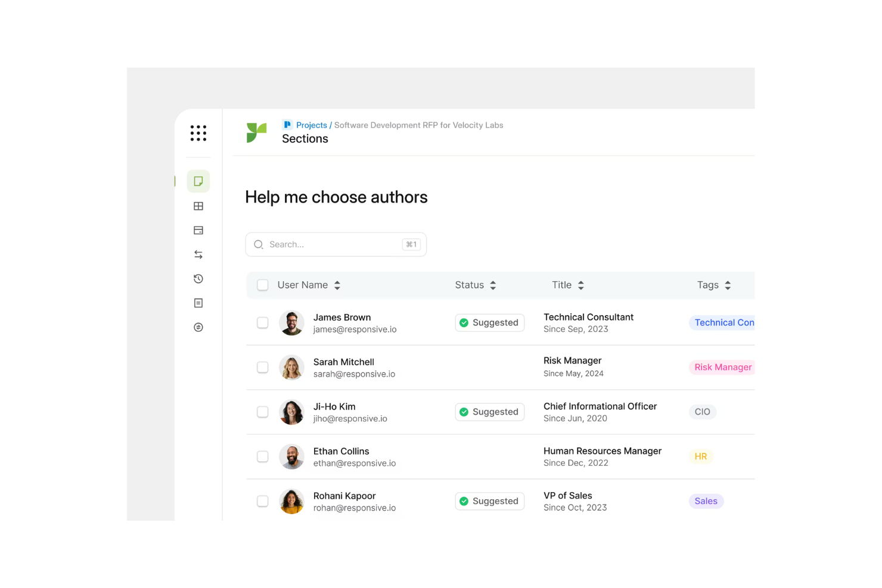Sort by the Title column arrows

pyautogui.click(x=580, y=285)
